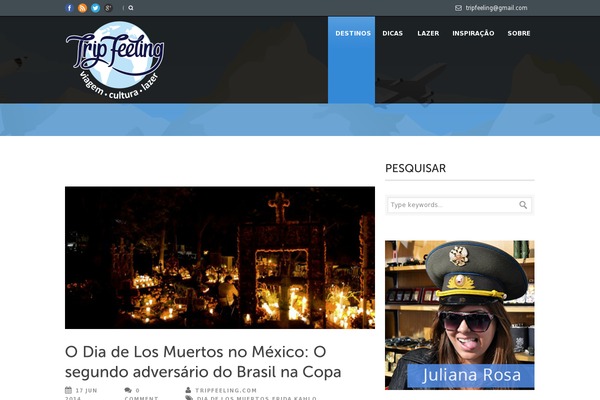Image resolution: width=600 pixels, height=400 pixels.
Task: Open the RSS feed icon
Action: coord(82,8)
